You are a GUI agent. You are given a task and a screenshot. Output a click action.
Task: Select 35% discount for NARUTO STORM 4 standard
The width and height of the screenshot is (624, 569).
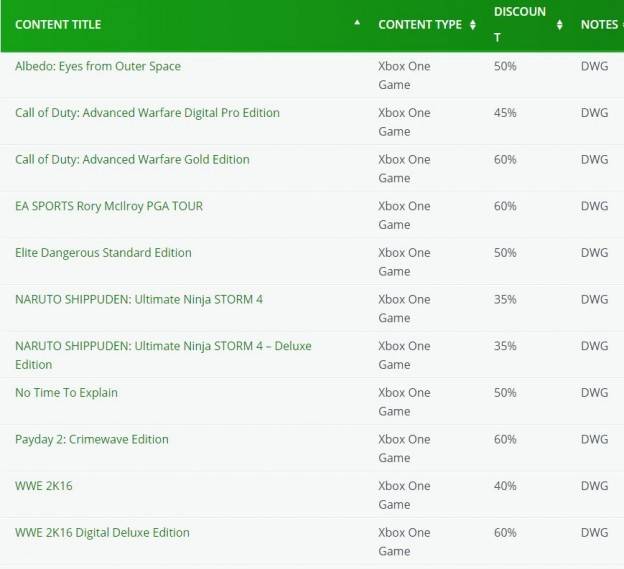coord(505,299)
